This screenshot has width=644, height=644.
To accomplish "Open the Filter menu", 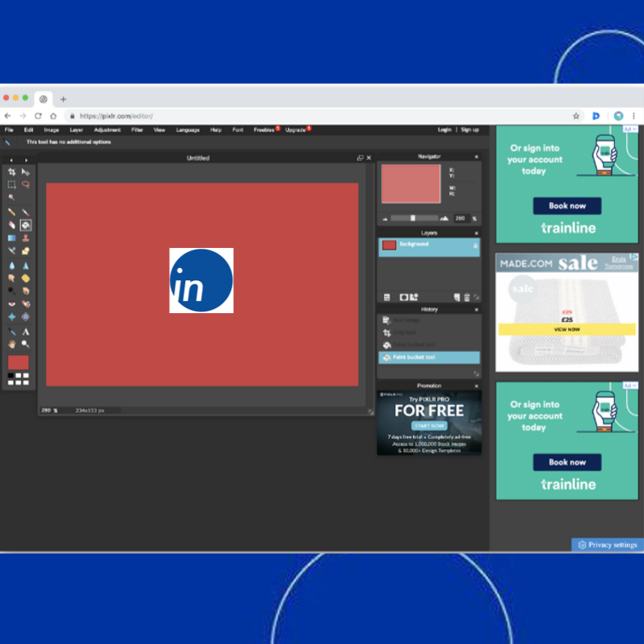I will (137, 130).
